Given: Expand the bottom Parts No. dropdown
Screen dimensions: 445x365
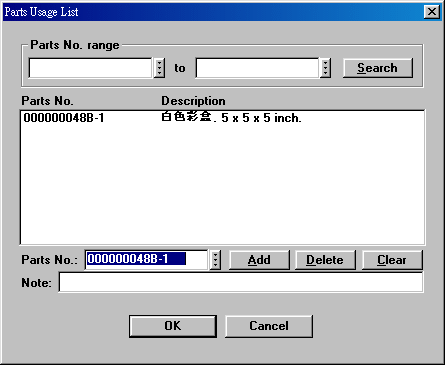Looking at the screenshot, I should tap(215, 260).
